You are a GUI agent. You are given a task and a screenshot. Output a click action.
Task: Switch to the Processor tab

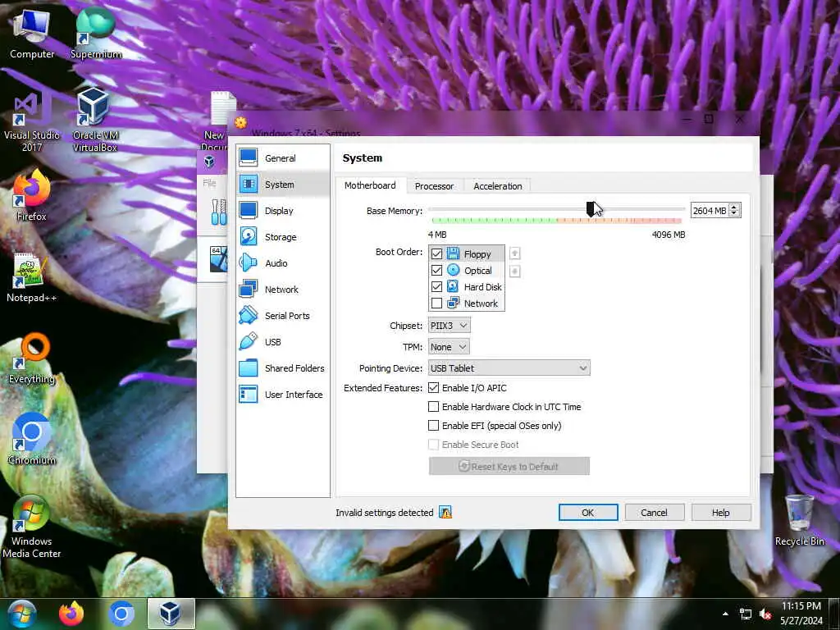[434, 186]
